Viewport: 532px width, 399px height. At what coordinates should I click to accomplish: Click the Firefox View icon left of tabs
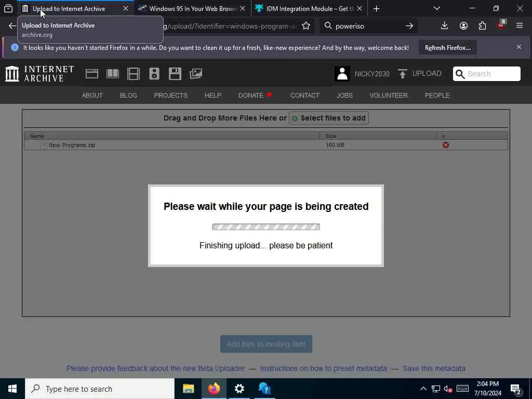(x=8, y=8)
